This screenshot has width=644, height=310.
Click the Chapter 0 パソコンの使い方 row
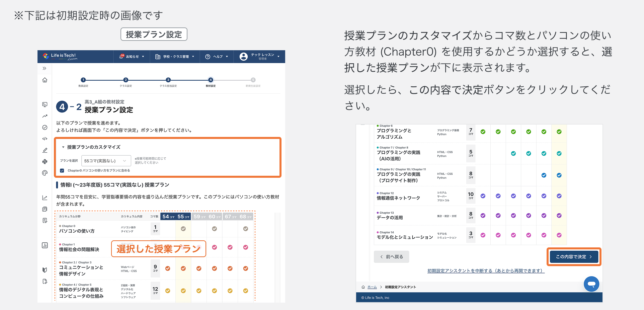point(155,229)
